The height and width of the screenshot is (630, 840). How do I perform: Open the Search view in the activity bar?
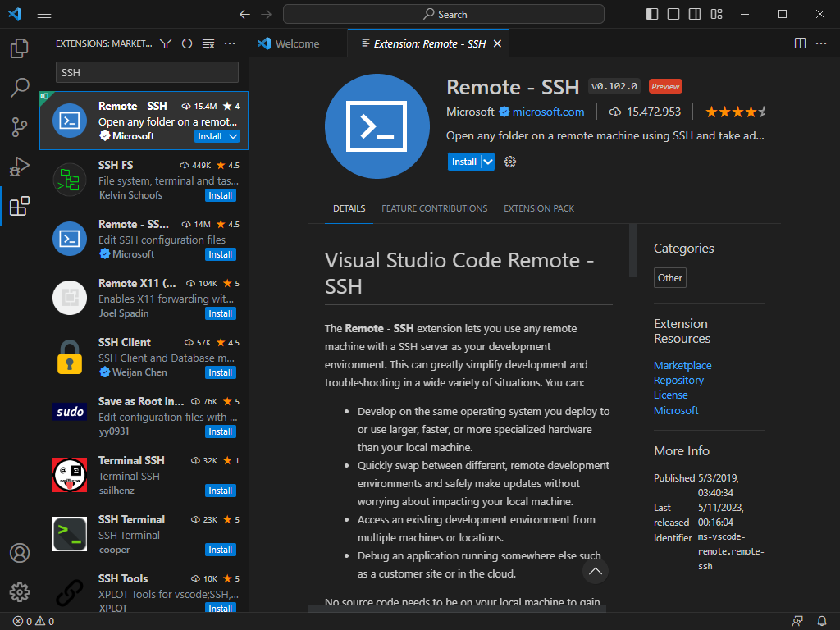(x=20, y=87)
